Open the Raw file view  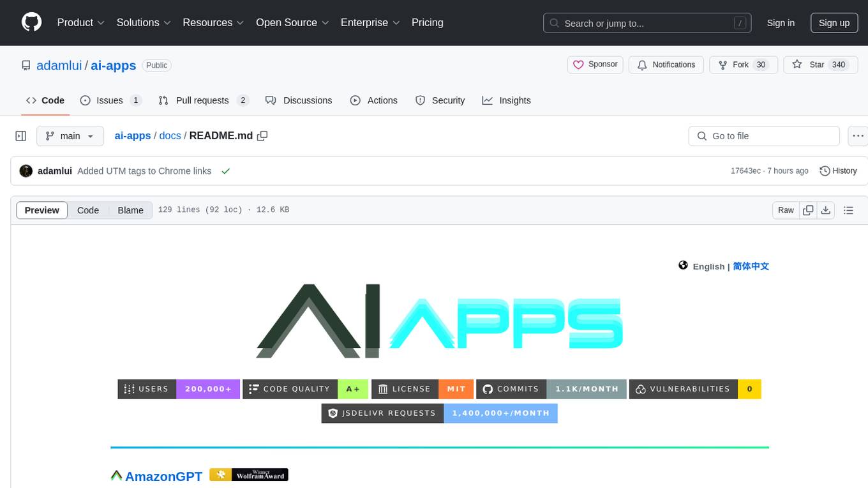pos(786,210)
